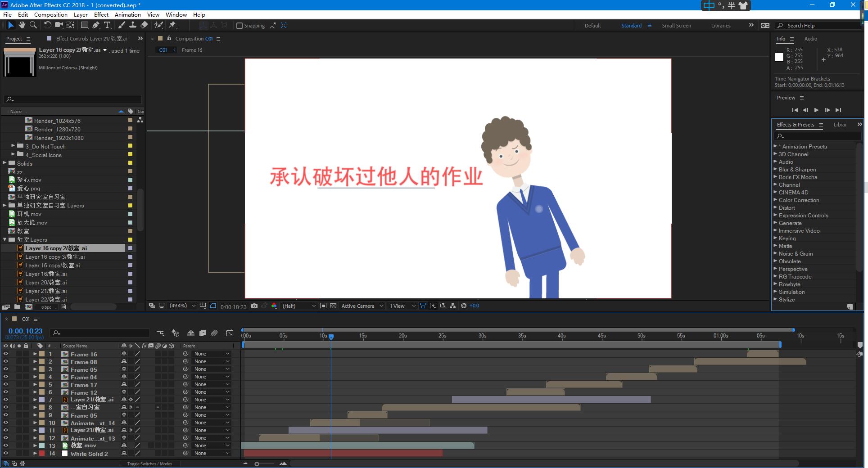Create a new folder in Project panel

click(x=17, y=307)
